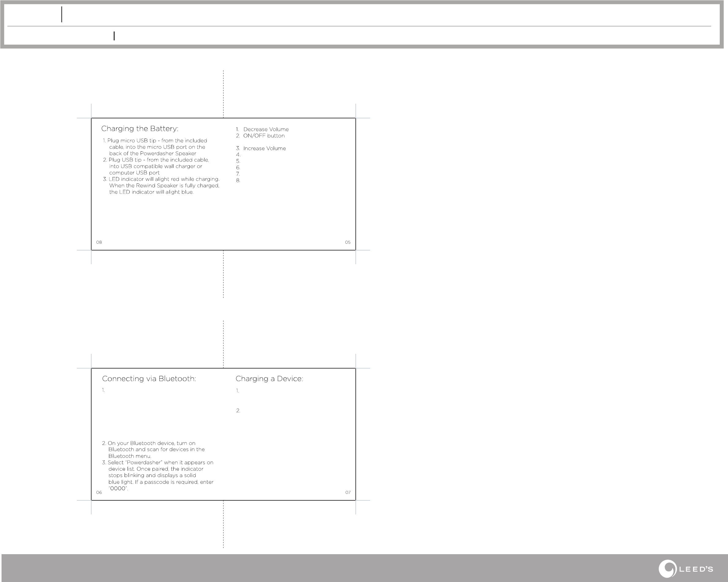The height and width of the screenshot is (582, 728).
Task: Click page number 07
Action: [x=348, y=492]
